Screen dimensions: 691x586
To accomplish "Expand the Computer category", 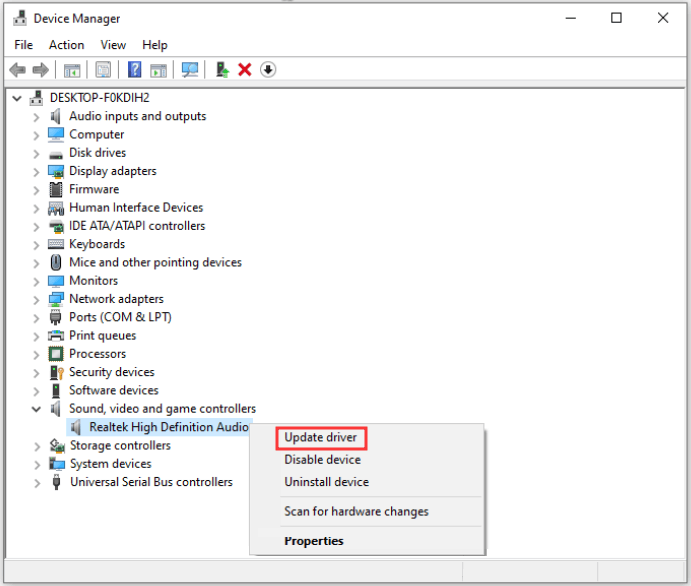I will (x=36, y=135).
